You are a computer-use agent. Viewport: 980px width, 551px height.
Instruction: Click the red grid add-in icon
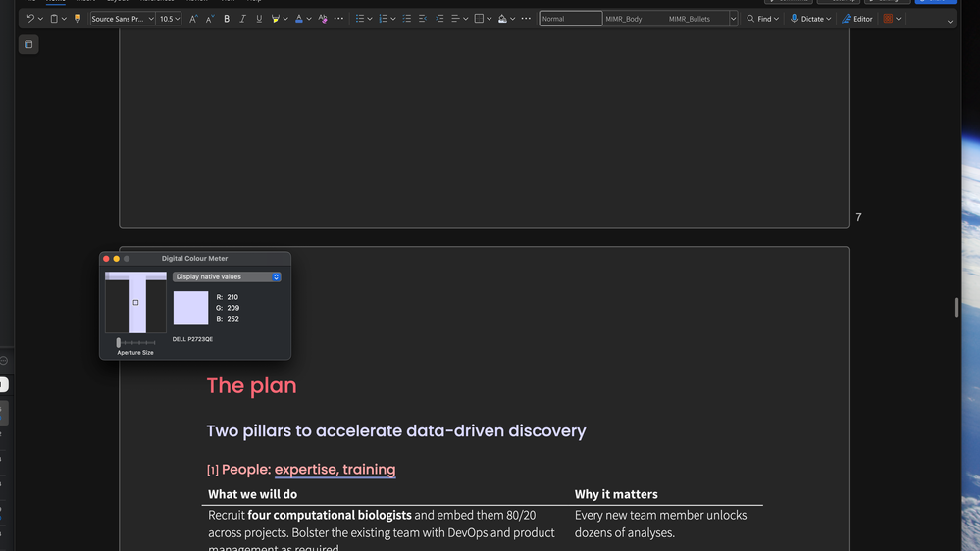point(888,19)
